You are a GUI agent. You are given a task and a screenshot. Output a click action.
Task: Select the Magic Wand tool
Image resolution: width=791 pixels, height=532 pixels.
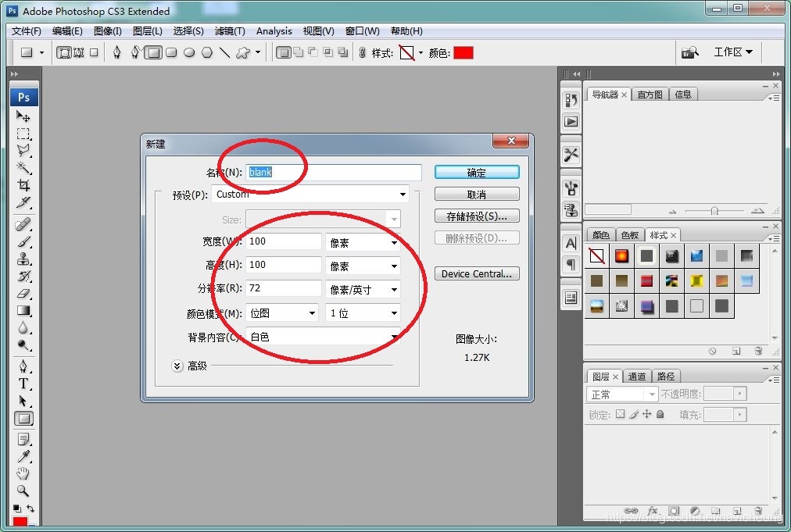(23, 167)
